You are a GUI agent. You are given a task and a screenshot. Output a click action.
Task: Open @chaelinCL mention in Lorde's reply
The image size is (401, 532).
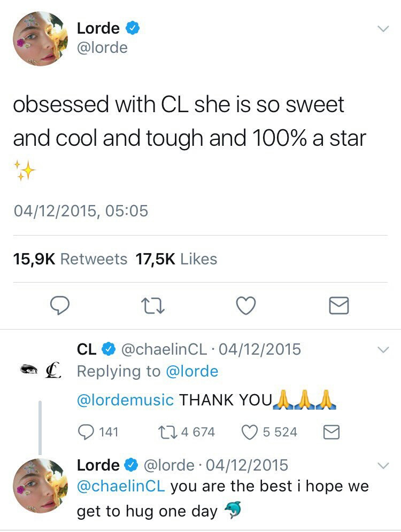121,486
